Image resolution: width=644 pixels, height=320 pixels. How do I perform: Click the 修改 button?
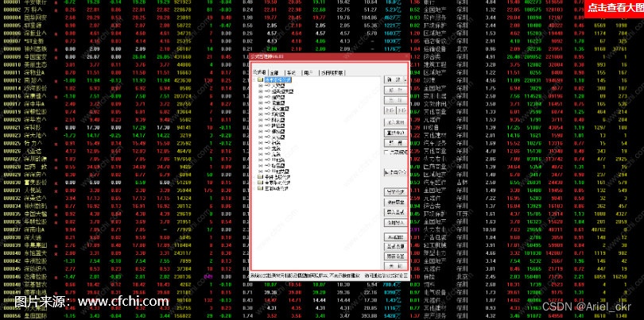[x=395, y=91]
